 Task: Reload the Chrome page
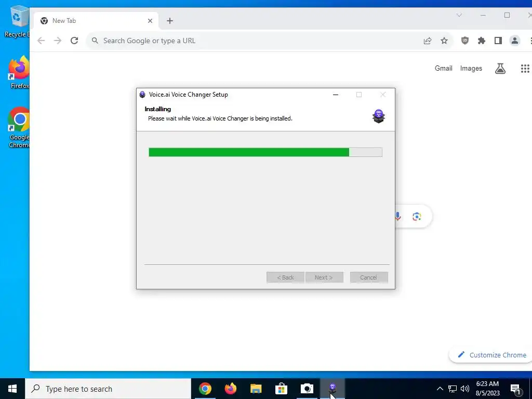[74, 41]
